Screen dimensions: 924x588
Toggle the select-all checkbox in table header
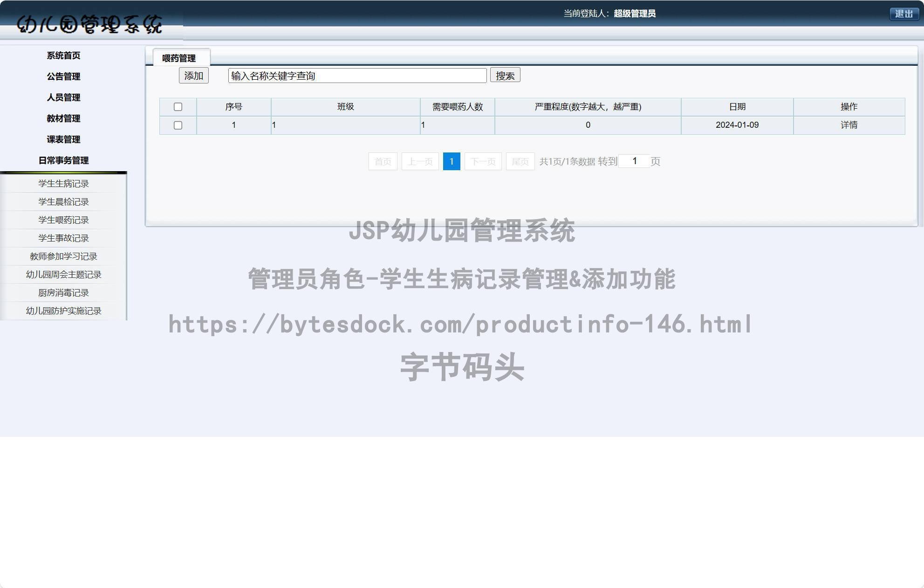point(178,107)
